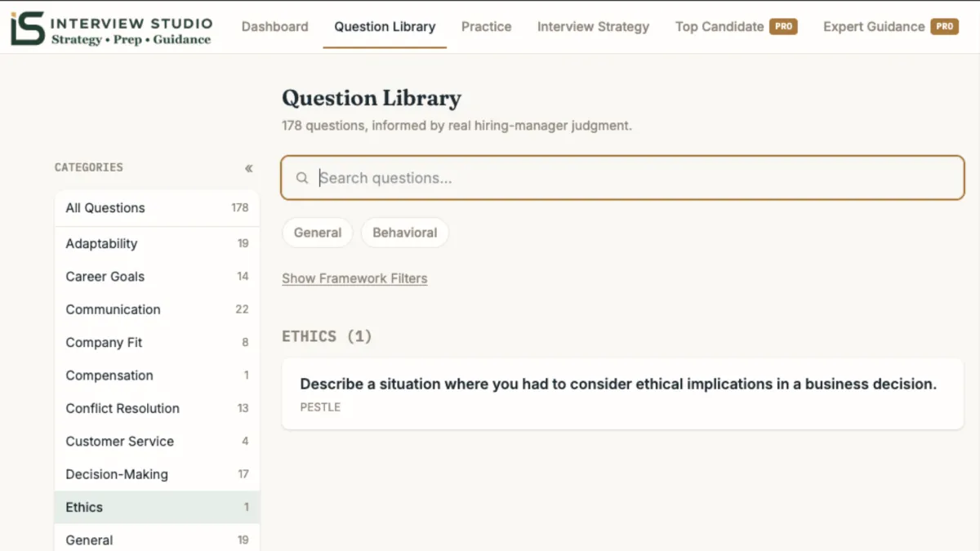The width and height of the screenshot is (980, 551).
Task: Select the Customer Service category
Action: [x=157, y=441]
